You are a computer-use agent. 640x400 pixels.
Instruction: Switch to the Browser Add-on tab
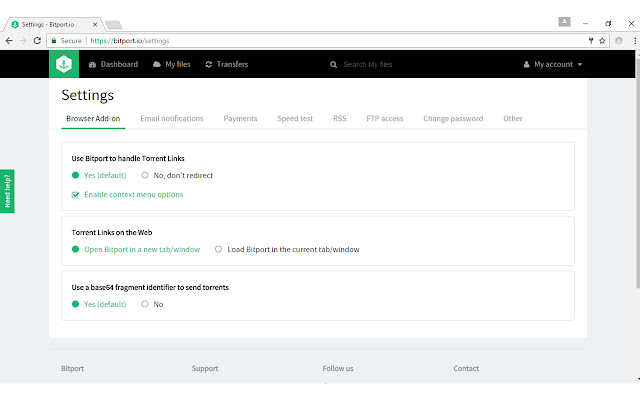(x=93, y=119)
